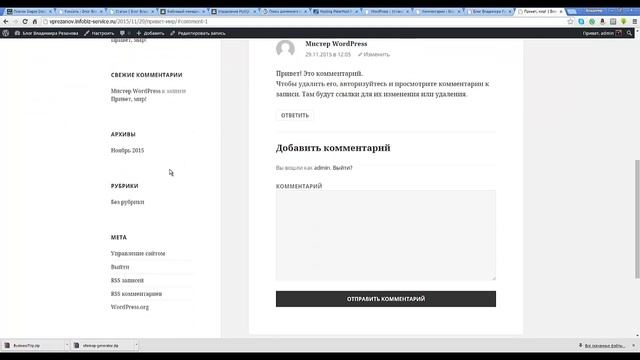Click the browser forward arrow
This screenshot has width=640, height=360.
(16, 22)
